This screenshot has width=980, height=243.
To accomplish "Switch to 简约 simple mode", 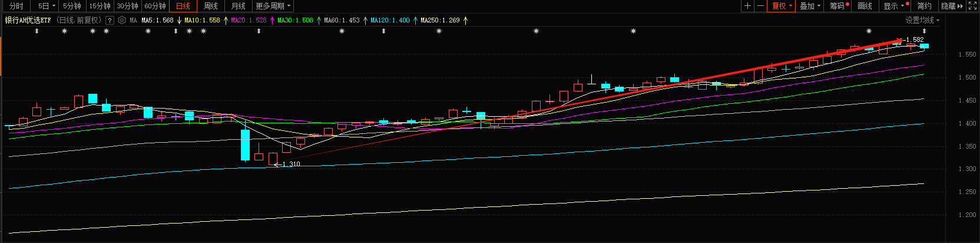I will (925, 6).
